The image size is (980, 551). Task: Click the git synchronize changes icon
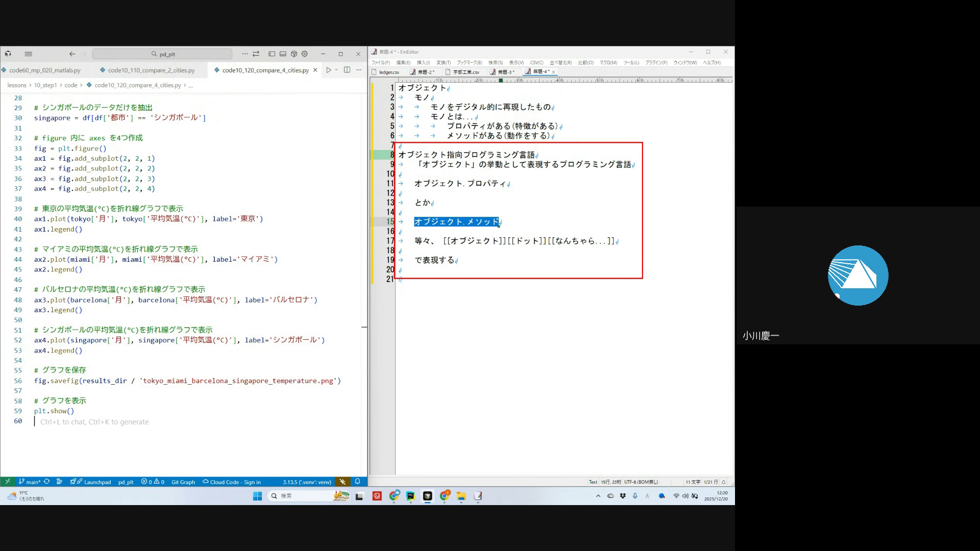pyautogui.click(x=47, y=482)
